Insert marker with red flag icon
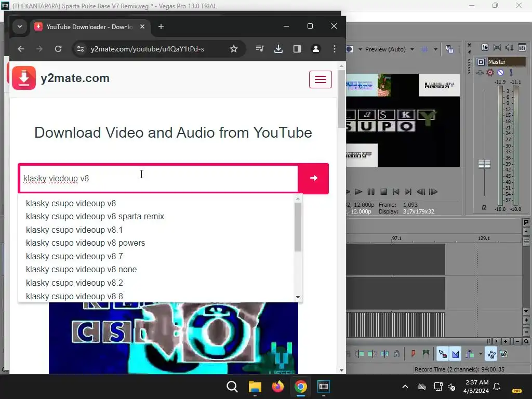This screenshot has width=532, height=399. pos(413,354)
